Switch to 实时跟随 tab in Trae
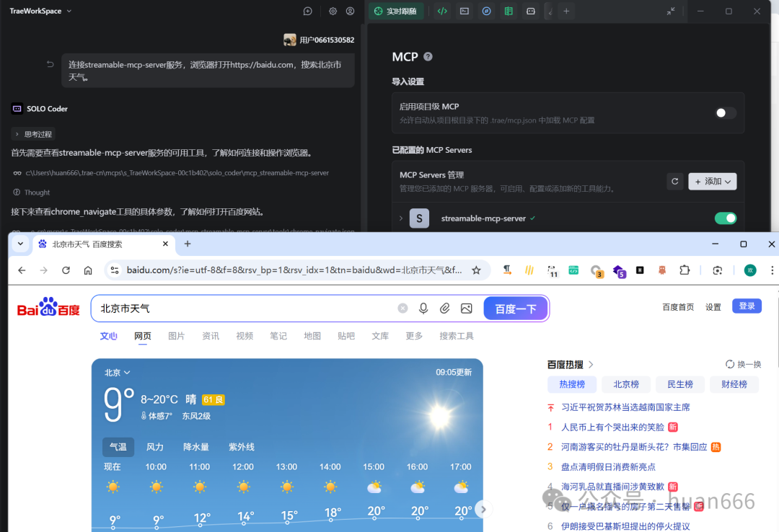 click(396, 11)
